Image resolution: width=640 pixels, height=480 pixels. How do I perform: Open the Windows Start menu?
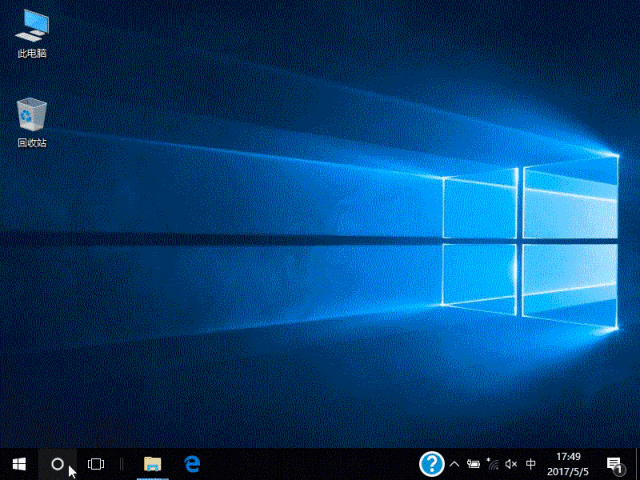(x=19, y=464)
